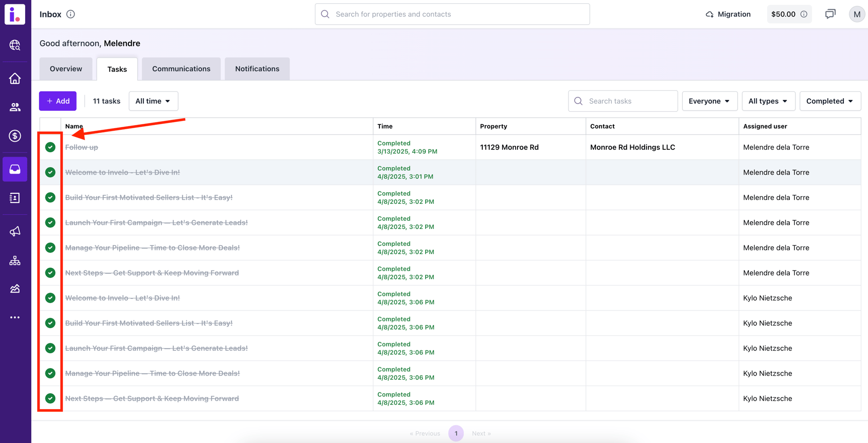
Task: Toggle the check for the 3:01 PM Welcome to Invelo task
Action: click(x=50, y=172)
